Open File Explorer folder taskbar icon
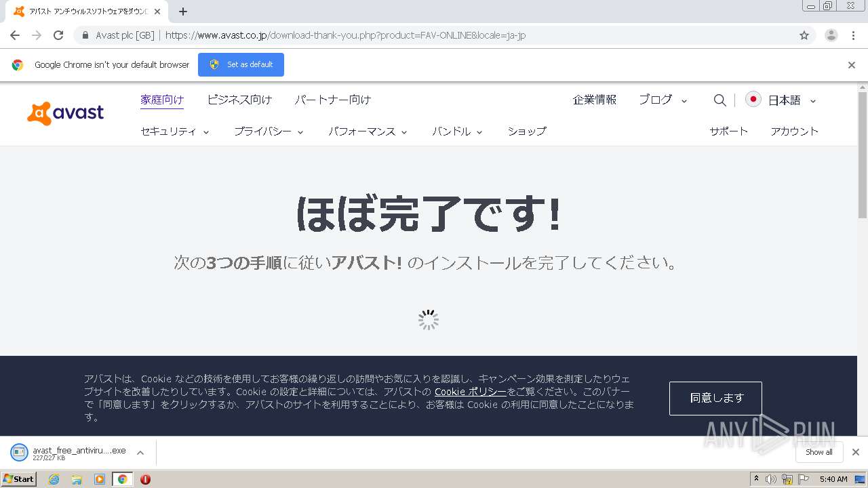 tap(77, 479)
